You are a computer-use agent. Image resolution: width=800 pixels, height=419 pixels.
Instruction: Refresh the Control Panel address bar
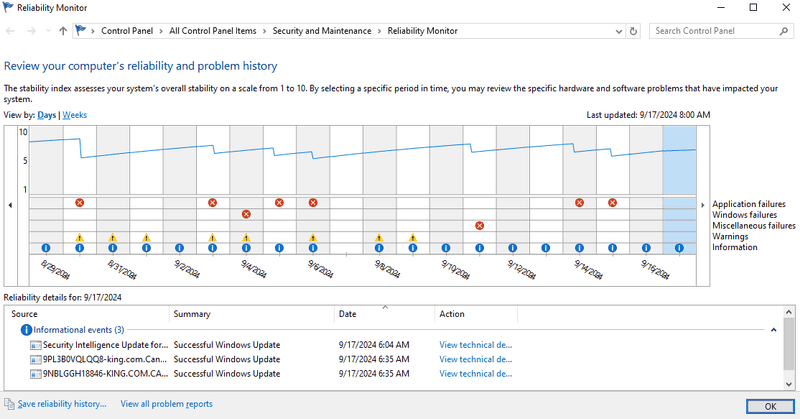point(633,31)
